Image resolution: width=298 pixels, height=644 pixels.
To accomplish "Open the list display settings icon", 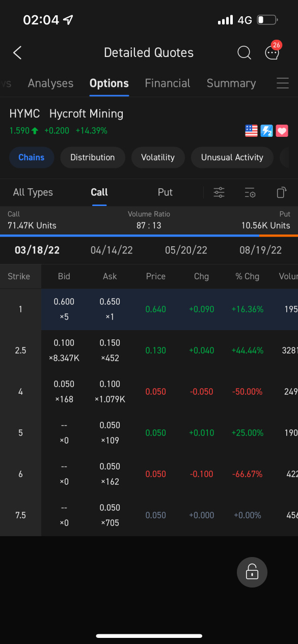I will 250,192.
